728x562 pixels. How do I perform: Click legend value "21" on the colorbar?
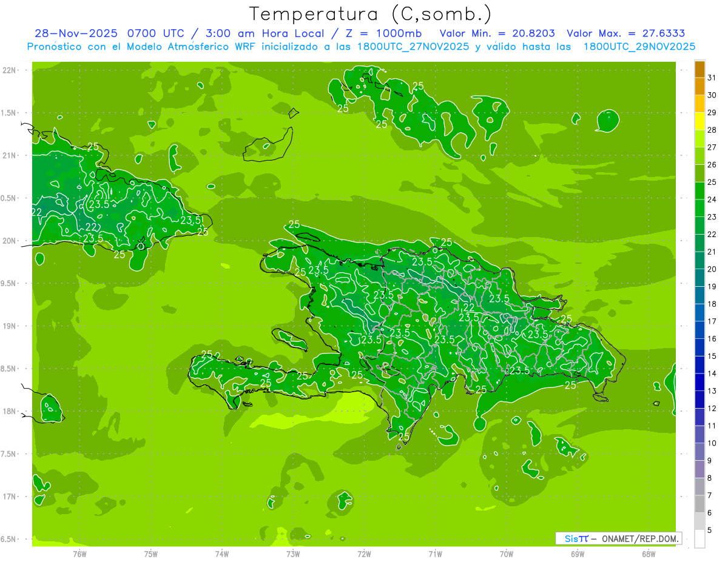point(712,252)
